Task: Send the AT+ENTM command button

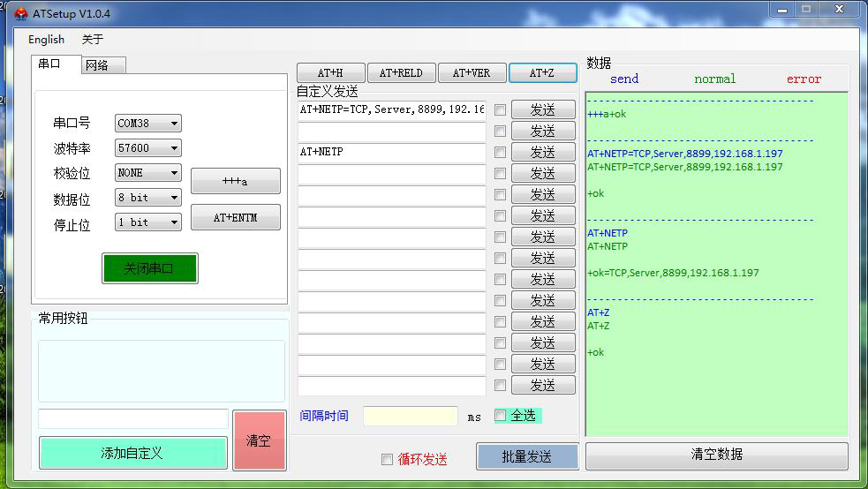Action: click(x=235, y=217)
